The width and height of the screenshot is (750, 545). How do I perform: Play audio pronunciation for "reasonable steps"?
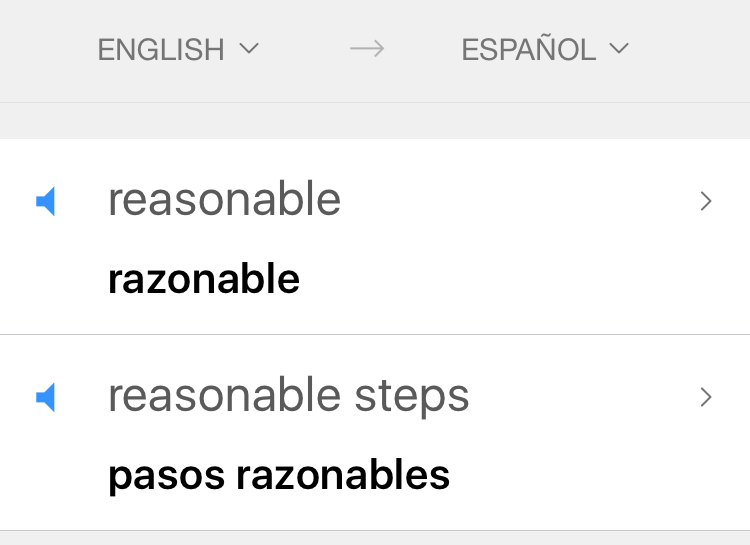tap(46, 398)
